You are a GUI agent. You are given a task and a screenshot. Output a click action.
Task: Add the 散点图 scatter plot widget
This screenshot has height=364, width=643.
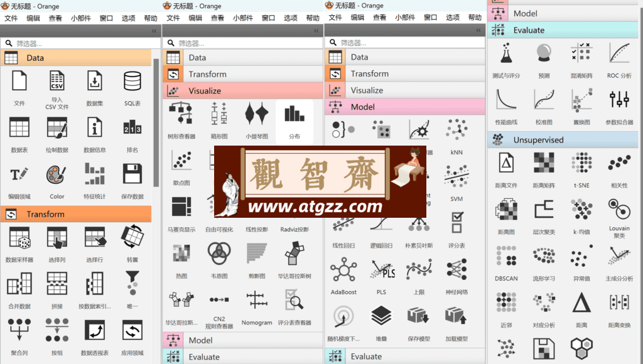pos(181,160)
